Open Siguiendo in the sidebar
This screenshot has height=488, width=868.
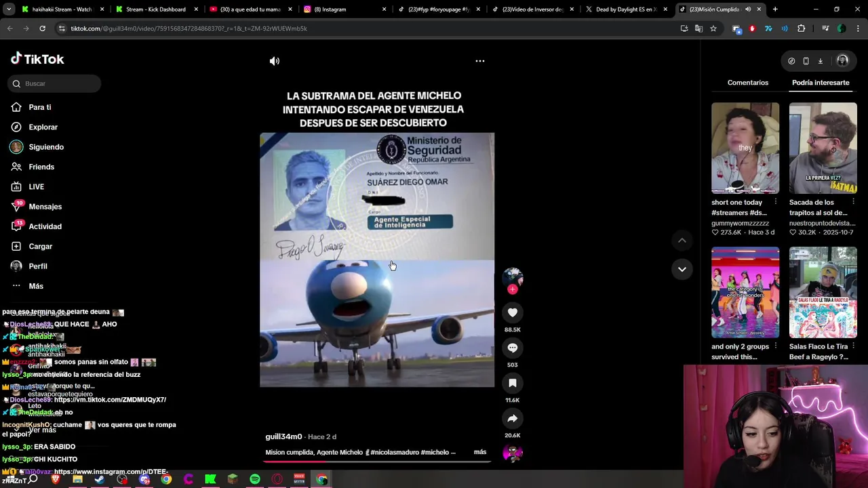click(x=46, y=147)
